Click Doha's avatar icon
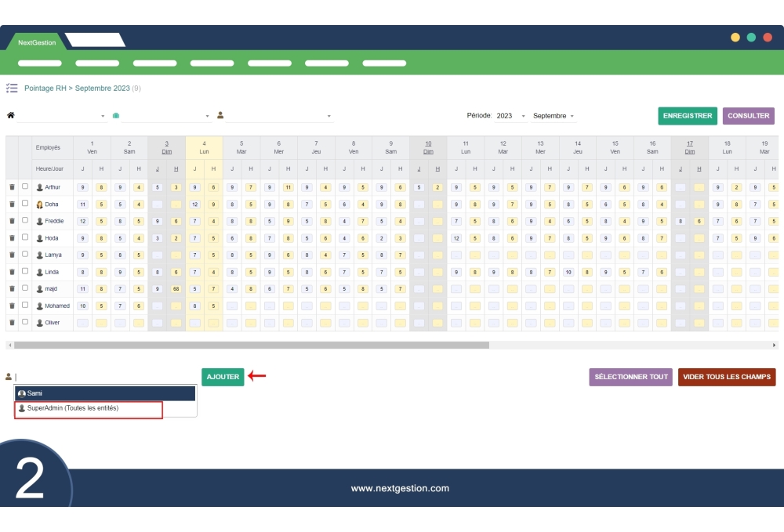 (40, 204)
